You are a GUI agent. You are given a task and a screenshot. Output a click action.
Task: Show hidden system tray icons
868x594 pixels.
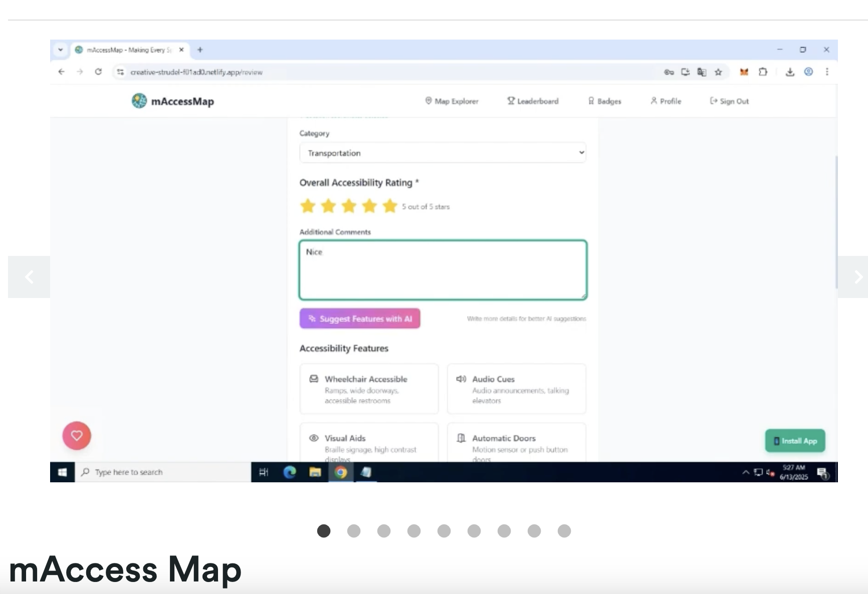tap(746, 472)
